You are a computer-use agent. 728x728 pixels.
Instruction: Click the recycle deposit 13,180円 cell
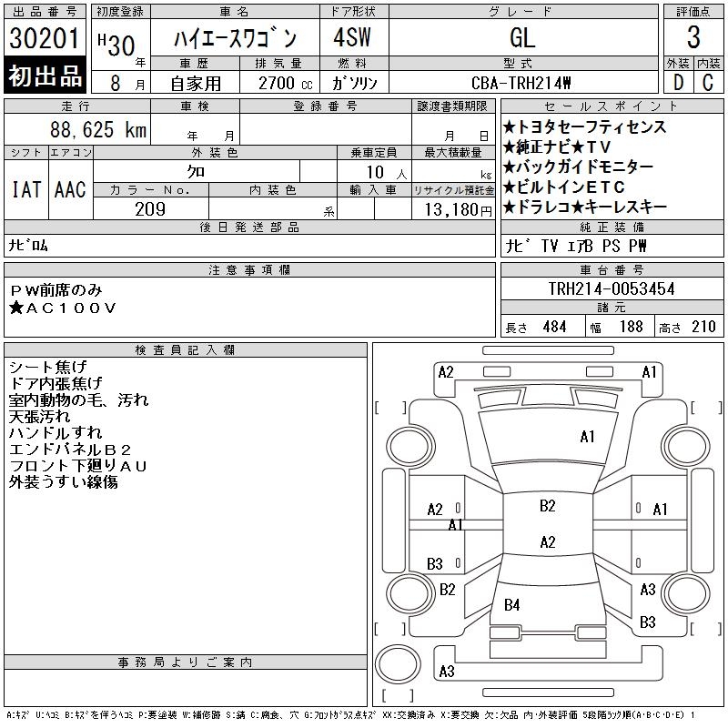coord(453,209)
